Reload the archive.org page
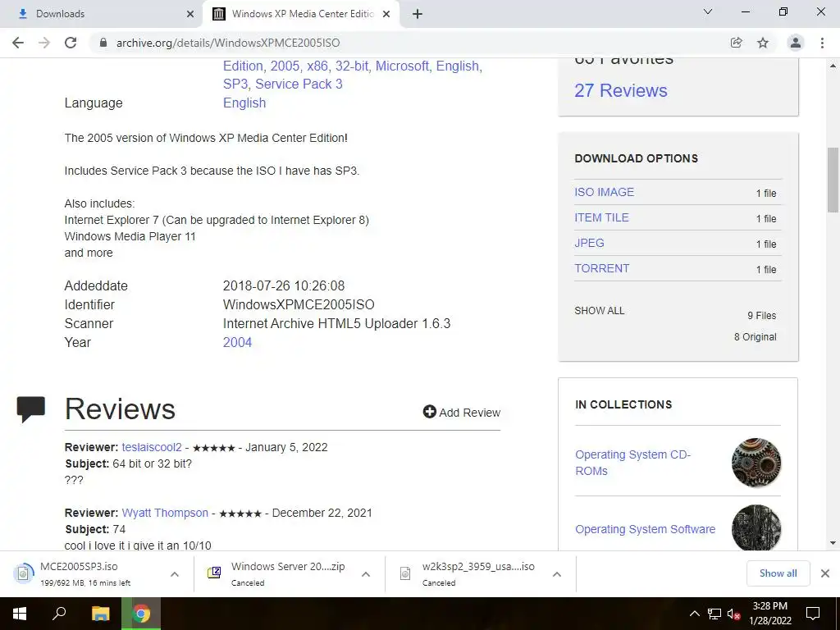This screenshot has height=630, width=840. (x=71, y=43)
